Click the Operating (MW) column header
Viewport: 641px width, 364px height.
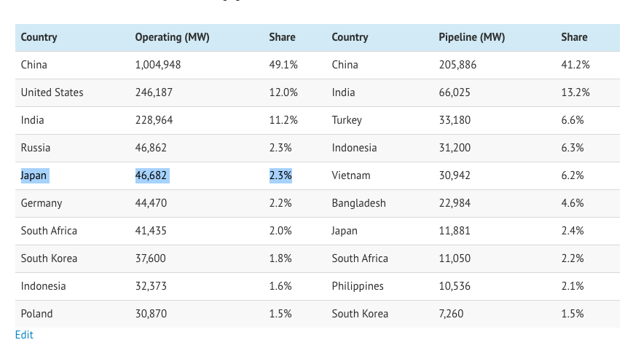pyautogui.click(x=172, y=37)
